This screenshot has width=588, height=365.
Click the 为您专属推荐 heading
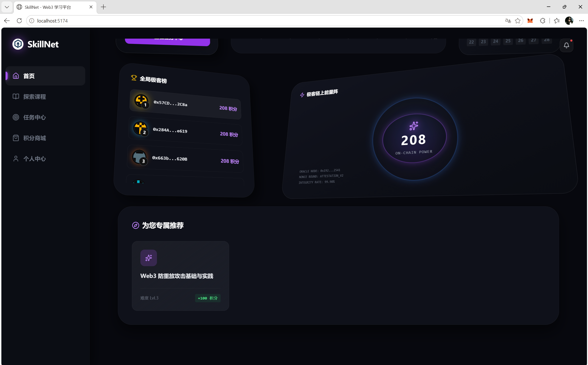tap(163, 225)
